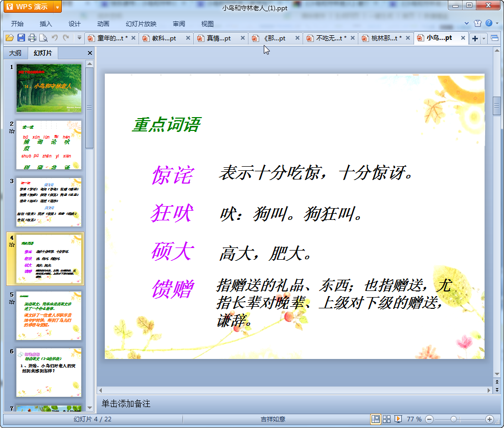The width and height of the screenshot is (504, 428).
Task: Add a new document tab with plus
Action: click(475, 38)
